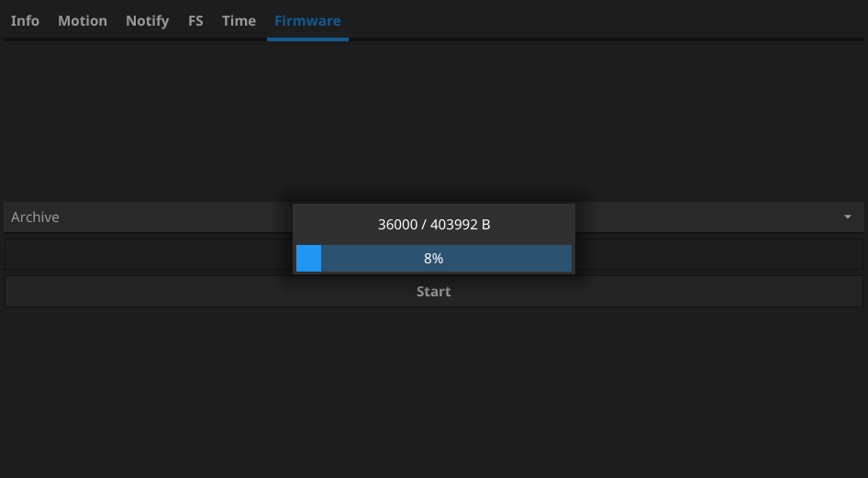Viewport: 868px width, 478px height.
Task: Open the Motion tab
Action: [83, 20]
